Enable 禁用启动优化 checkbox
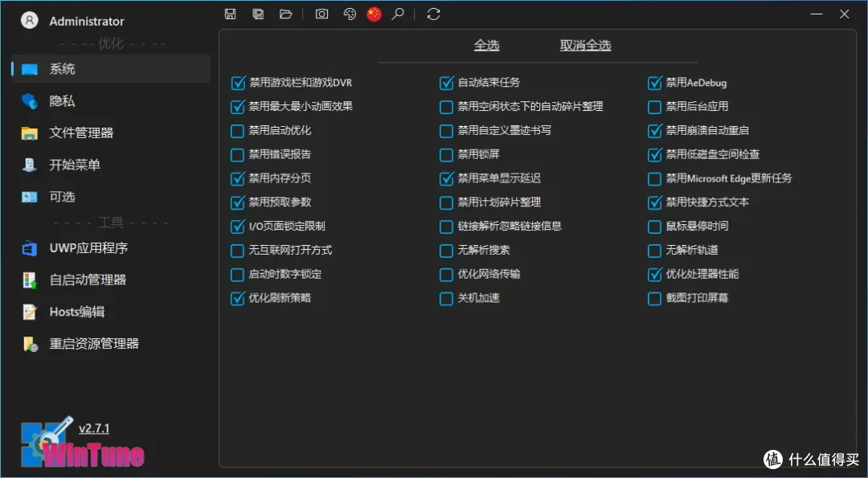Screen dimensions: 868x478 [x=237, y=131]
